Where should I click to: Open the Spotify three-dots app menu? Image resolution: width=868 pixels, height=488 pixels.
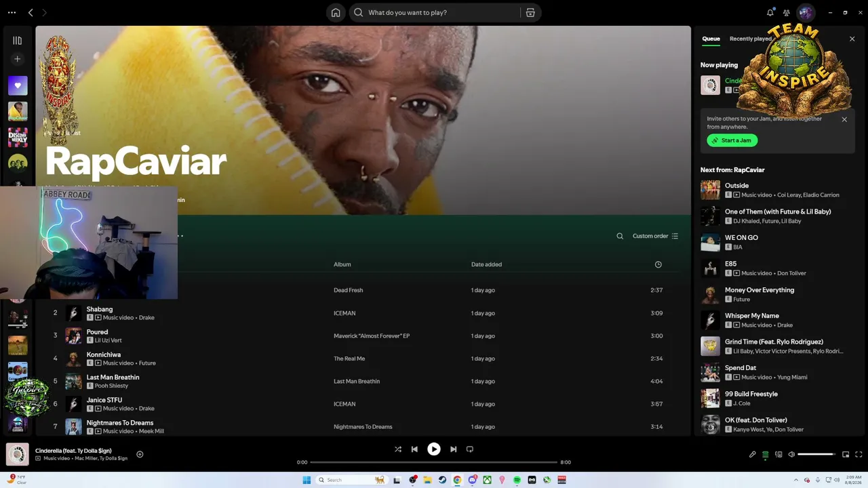(x=12, y=12)
